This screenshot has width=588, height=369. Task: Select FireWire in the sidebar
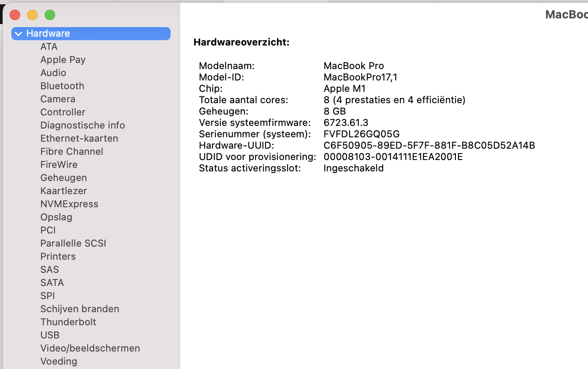(59, 165)
